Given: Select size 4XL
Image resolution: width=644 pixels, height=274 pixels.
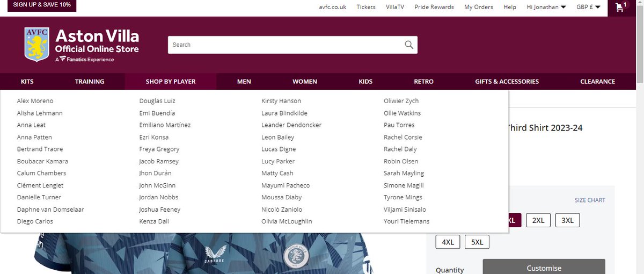Looking at the screenshot, I should coord(448,242).
